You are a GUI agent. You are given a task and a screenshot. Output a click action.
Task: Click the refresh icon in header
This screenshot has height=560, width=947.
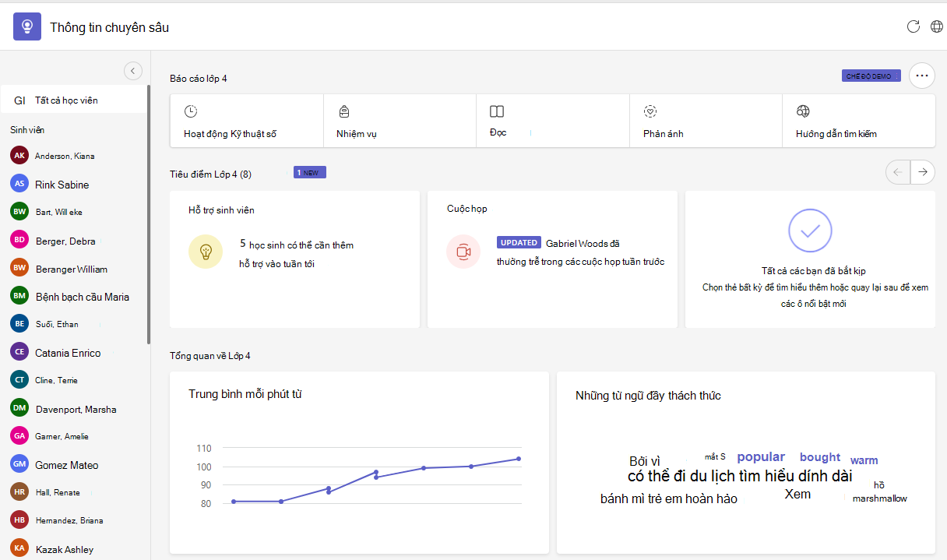(x=914, y=26)
